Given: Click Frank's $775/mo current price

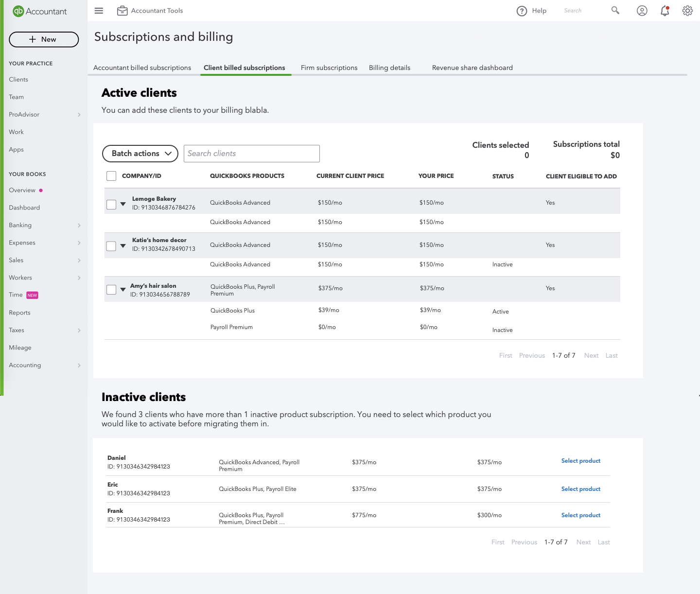Looking at the screenshot, I should (364, 515).
